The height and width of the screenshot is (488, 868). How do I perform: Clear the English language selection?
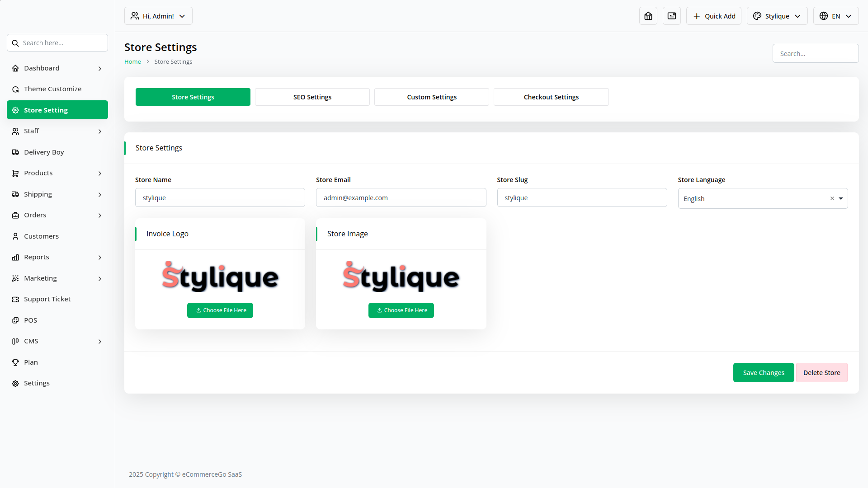[832, 198]
